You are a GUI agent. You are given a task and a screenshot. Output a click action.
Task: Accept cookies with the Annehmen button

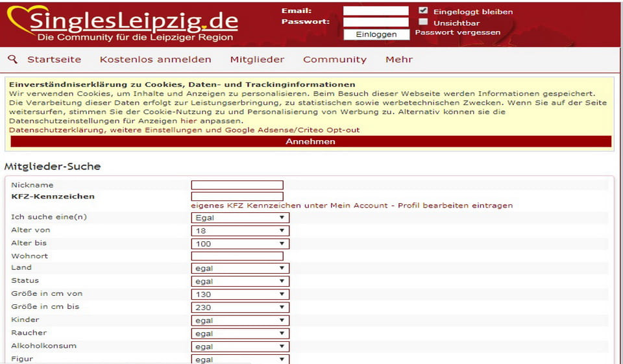pyautogui.click(x=310, y=141)
